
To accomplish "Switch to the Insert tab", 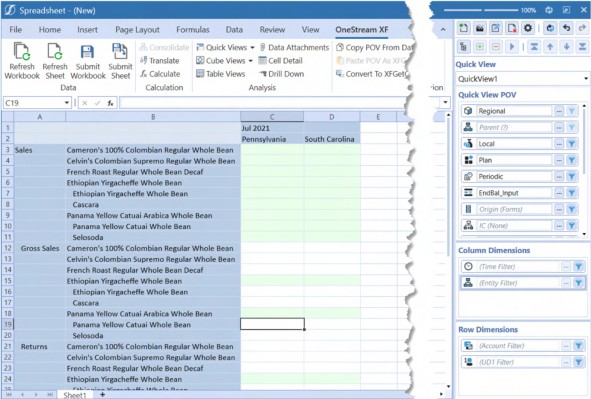I will pyautogui.click(x=87, y=29).
